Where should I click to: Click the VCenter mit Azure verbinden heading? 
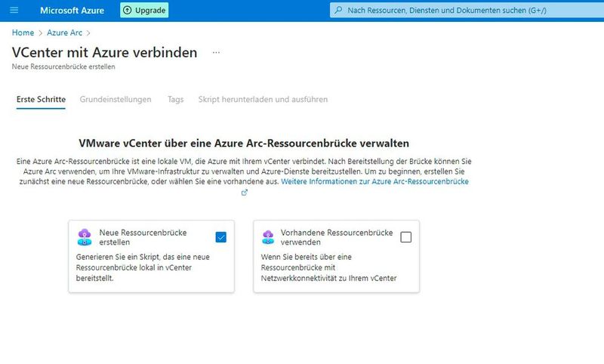pos(104,52)
